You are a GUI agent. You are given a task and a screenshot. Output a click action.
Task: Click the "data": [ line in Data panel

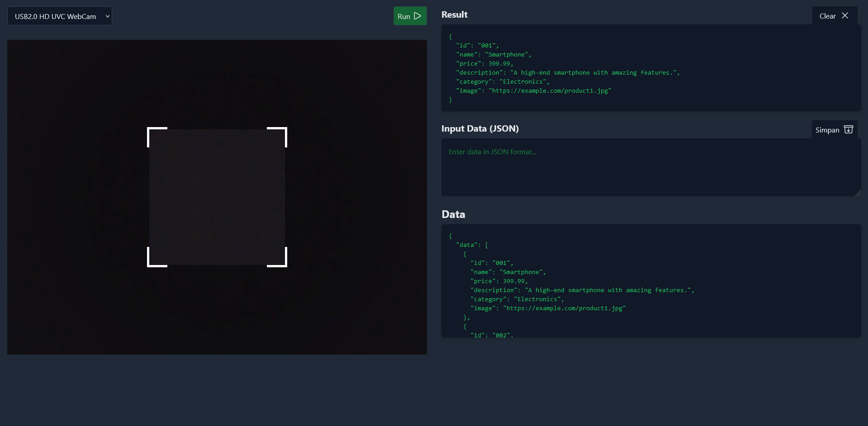[472, 245]
